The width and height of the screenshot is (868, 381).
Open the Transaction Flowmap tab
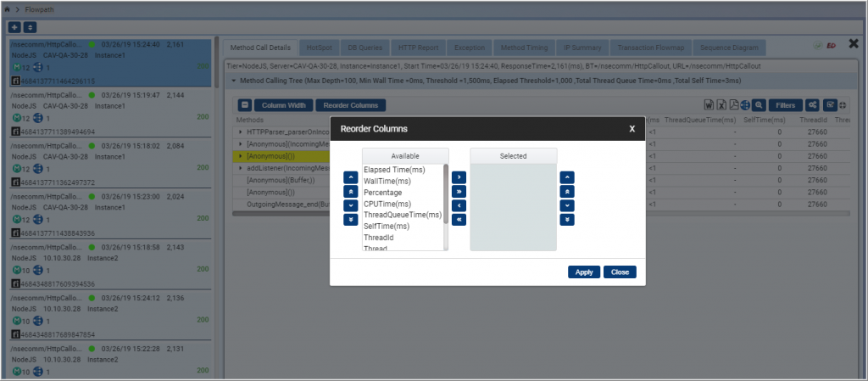(x=650, y=48)
